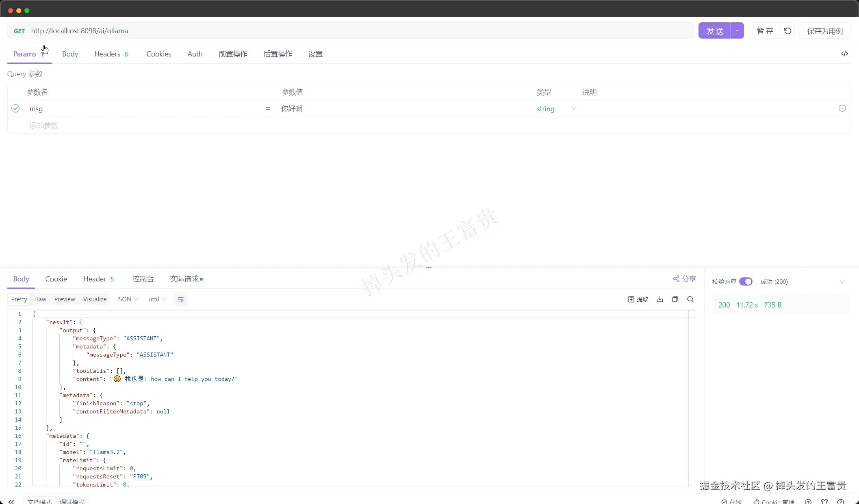Switch to the Headers request tab

pos(107,54)
